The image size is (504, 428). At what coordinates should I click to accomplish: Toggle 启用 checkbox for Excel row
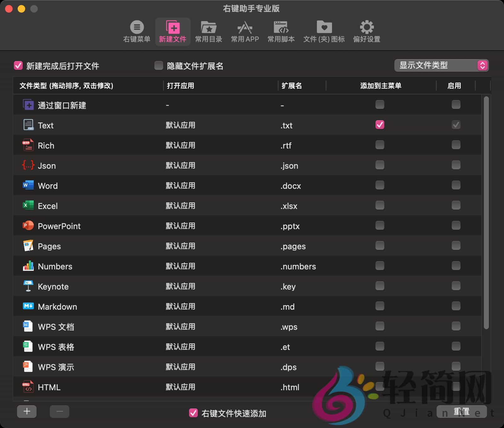tap(456, 205)
